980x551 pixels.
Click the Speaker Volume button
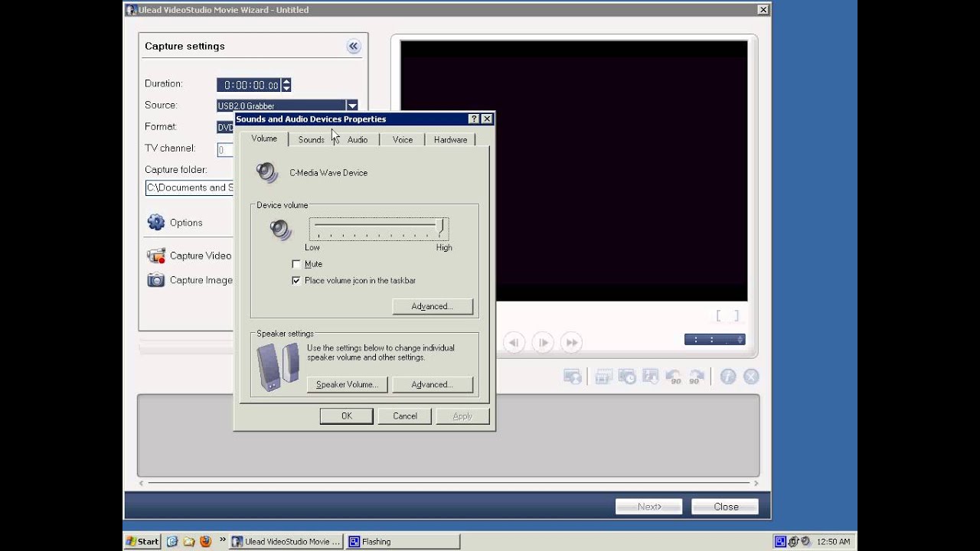pos(347,384)
